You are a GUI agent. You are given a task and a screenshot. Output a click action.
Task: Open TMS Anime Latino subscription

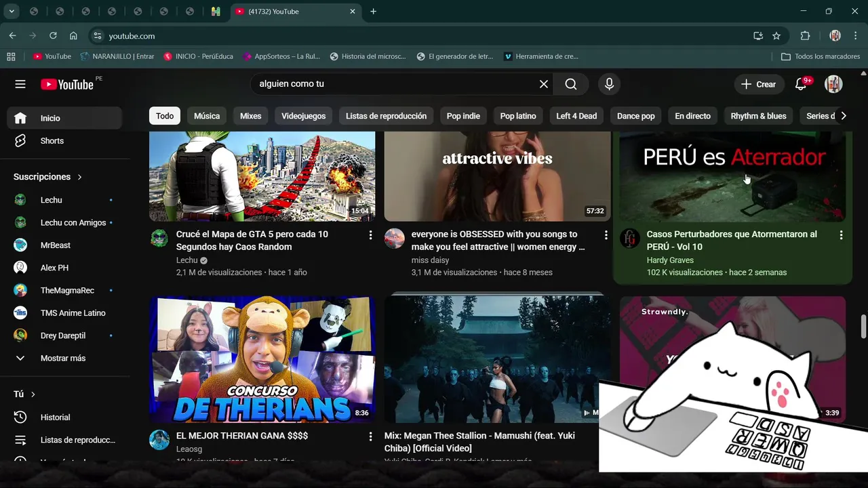click(64, 313)
